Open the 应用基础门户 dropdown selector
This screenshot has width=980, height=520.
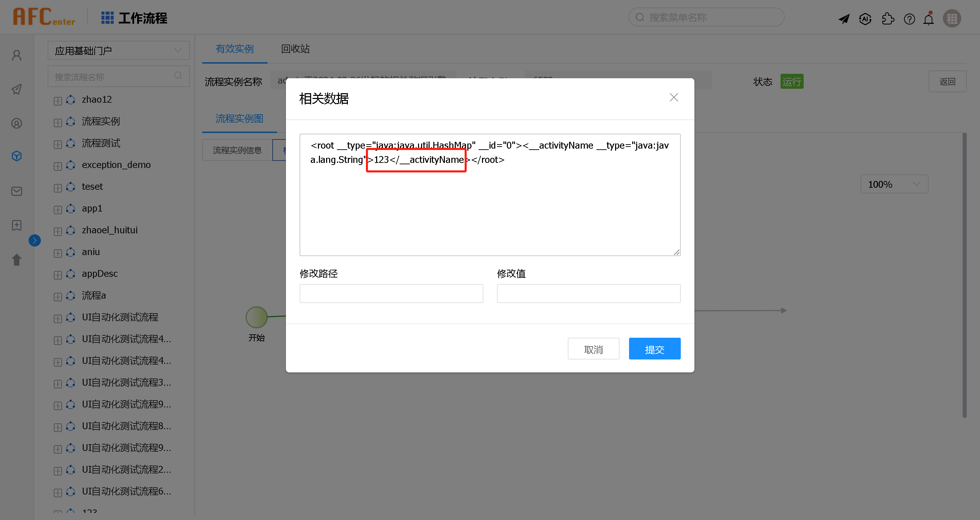(118, 50)
